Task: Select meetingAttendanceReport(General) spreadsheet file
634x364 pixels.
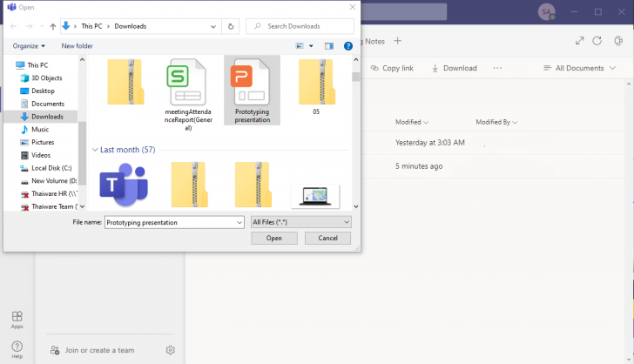Action: [188, 95]
